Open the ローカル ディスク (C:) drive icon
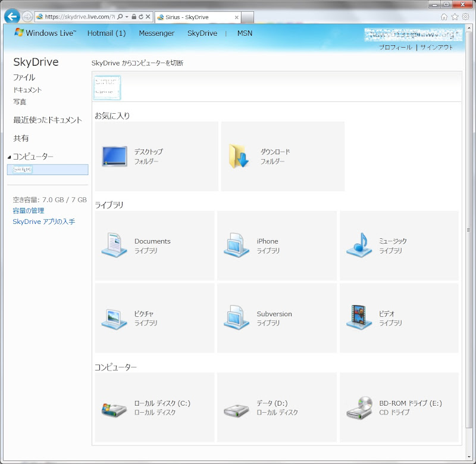This screenshot has width=476, height=464. pos(114,407)
